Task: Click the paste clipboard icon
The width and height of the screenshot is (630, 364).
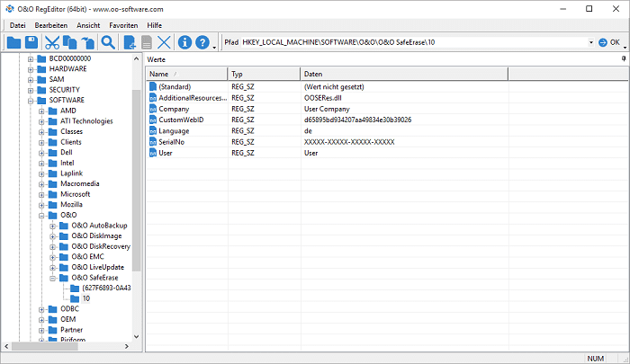Action: coord(87,42)
